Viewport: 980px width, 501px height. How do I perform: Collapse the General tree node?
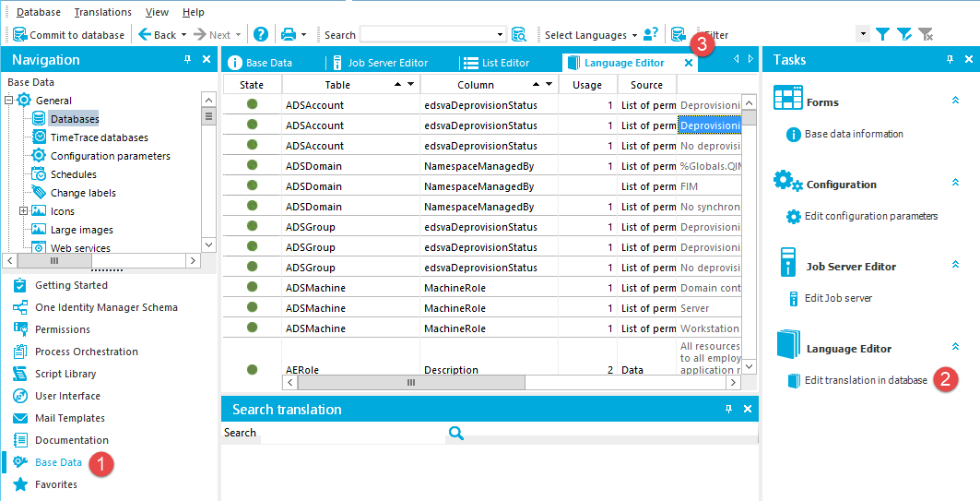[9, 101]
